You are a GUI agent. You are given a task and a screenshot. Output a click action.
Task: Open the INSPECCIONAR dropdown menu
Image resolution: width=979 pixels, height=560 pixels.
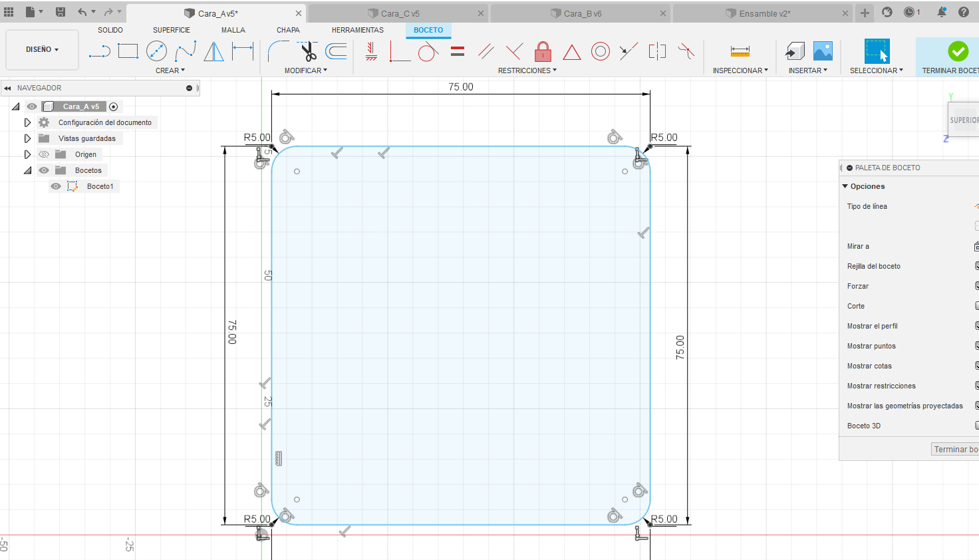point(740,70)
